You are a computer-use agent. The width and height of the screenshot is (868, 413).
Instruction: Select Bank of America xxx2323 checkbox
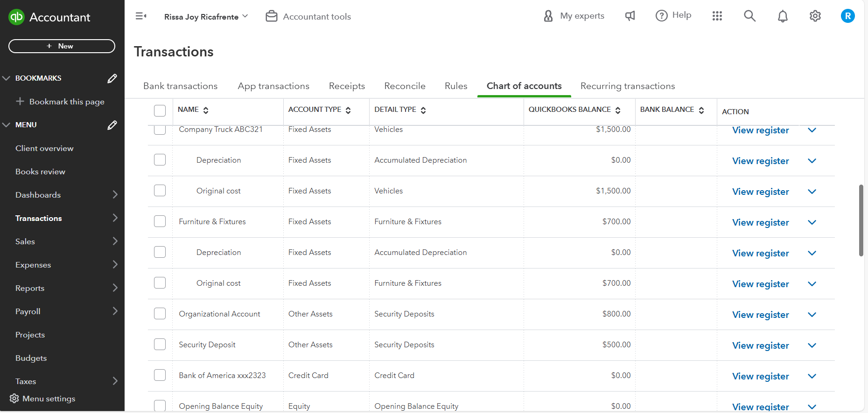click(x=160, y=375)
